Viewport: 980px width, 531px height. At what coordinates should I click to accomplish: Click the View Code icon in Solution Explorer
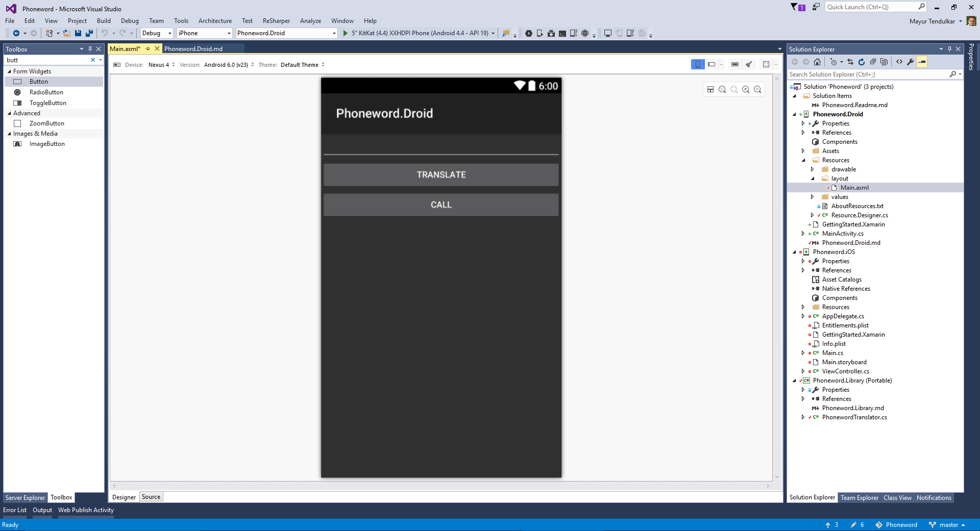[899, 62]
